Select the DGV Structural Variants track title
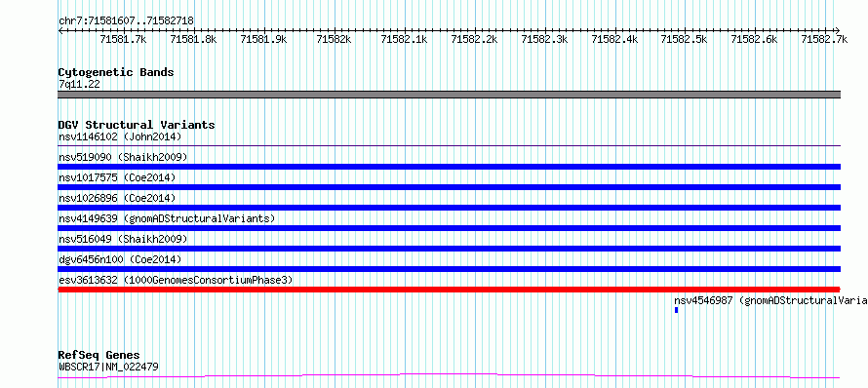 point(137,125)
